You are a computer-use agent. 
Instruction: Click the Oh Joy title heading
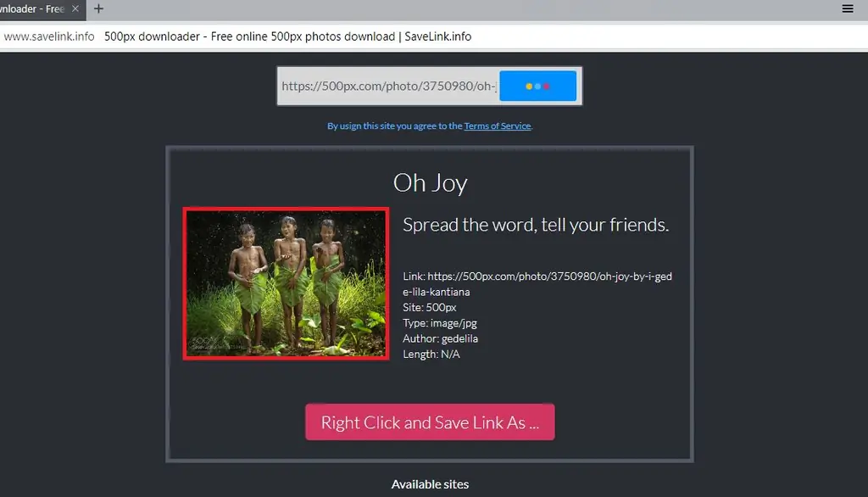[x=430, y=183]
